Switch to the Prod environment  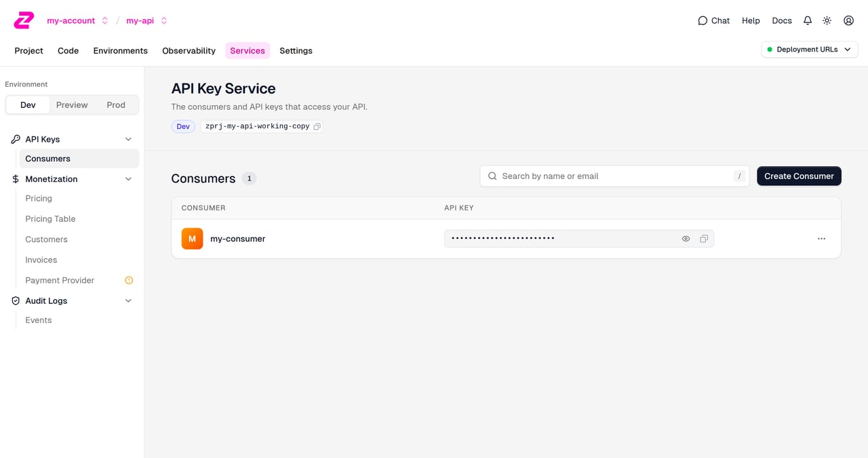tap(116, 104)
